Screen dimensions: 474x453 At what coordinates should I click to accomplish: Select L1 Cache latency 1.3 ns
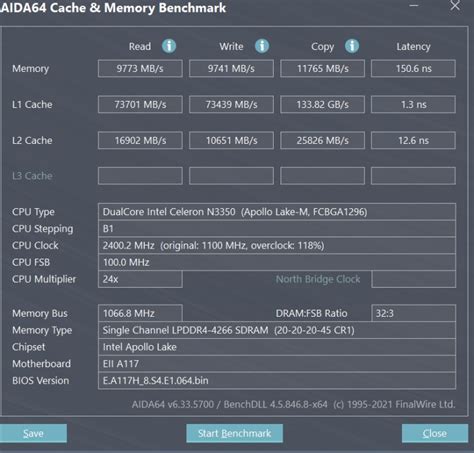click(413, 105)
